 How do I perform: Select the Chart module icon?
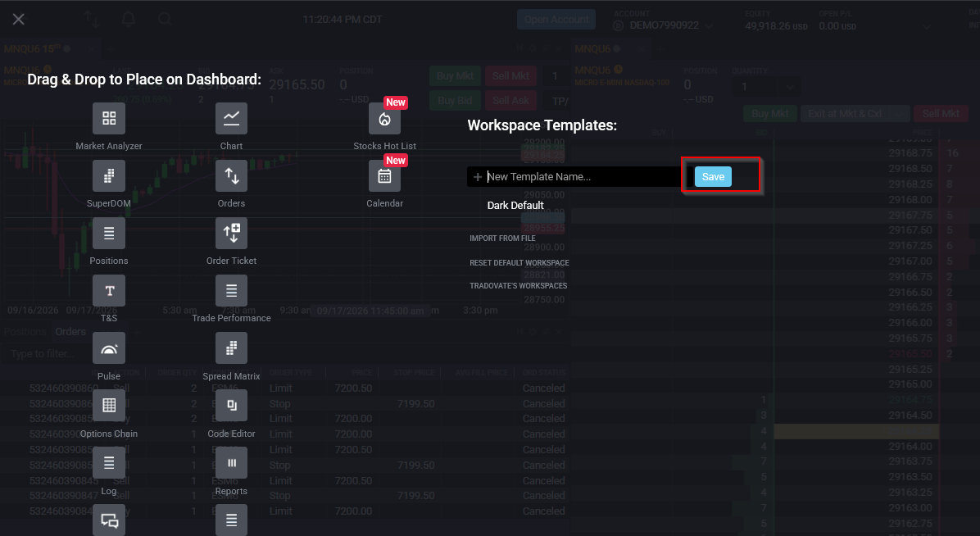[231, 118]
